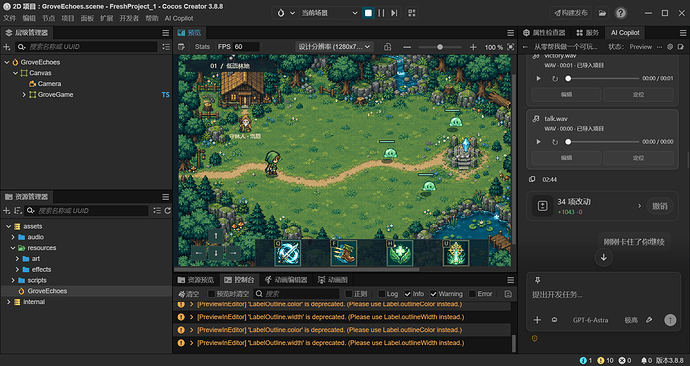
Task: Zoom in with the plus icon
Action: click(473, 47)
